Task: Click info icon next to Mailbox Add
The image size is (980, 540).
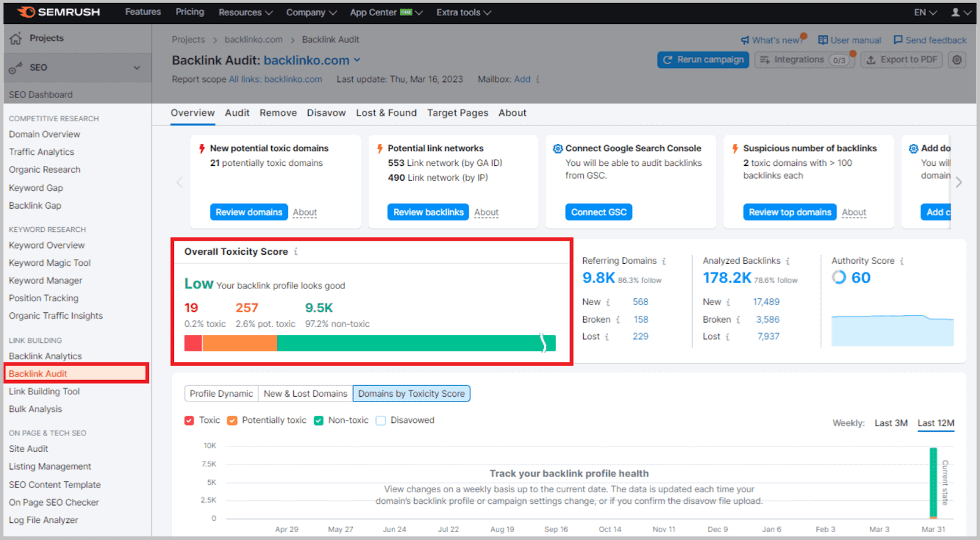Action: click(538, 80)
